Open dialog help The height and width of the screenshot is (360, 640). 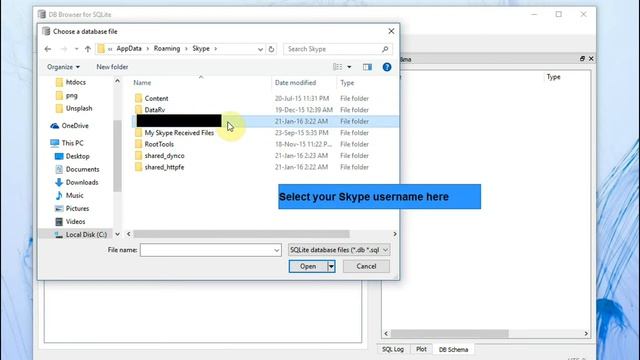tap(387, 67)
